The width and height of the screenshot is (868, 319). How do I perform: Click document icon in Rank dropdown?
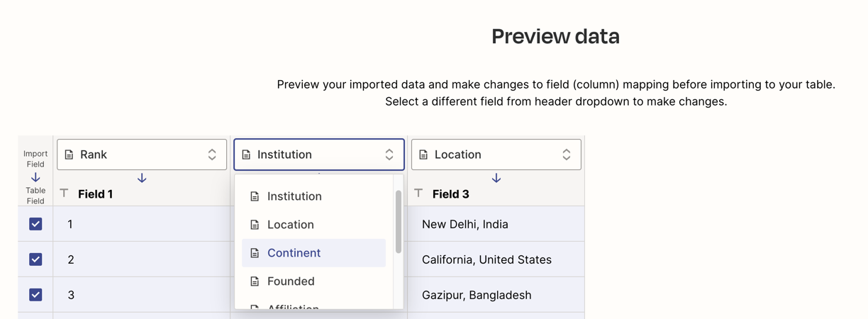click(69, 155)
